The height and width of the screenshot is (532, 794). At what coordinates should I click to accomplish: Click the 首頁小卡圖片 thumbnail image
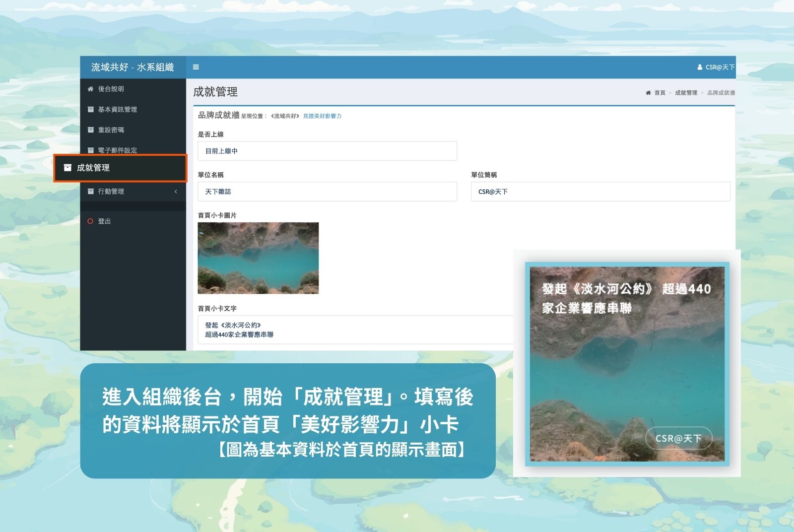[x=258, y=258]
